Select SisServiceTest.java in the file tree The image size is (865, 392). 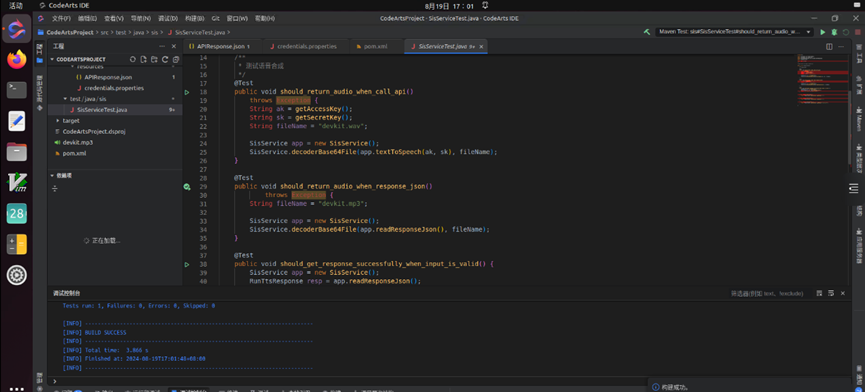(x=102, y=110)
